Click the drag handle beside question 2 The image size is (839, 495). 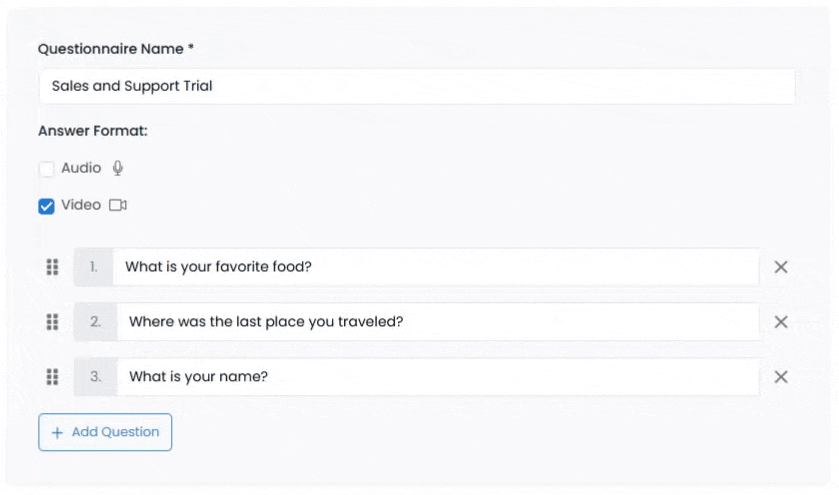(x=52, y=322)
